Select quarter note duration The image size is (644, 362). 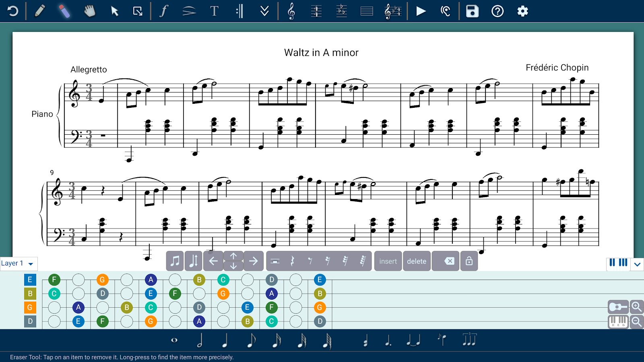point(225,340)
